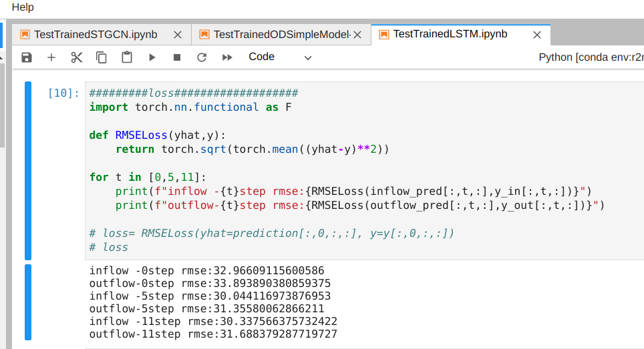Insert a new cell with the plus icon
The image size is (644, 349).
coord(51,57)
